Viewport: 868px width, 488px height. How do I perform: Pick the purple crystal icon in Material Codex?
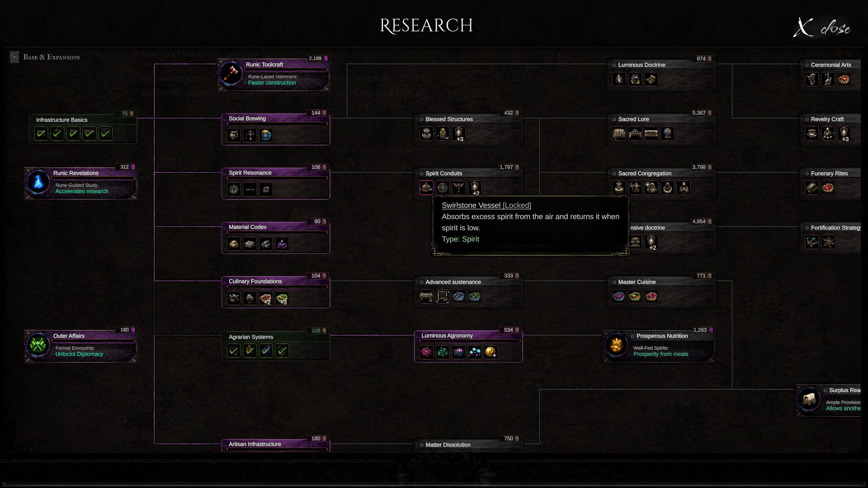282,244
